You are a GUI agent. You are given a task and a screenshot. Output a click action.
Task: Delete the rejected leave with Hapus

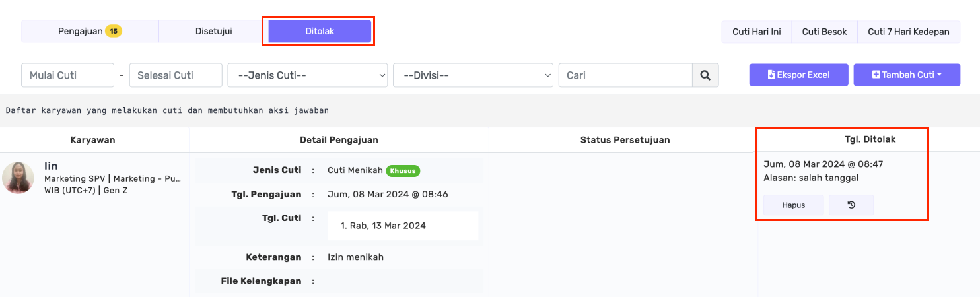pyautogui.click(x=794, y=205)
